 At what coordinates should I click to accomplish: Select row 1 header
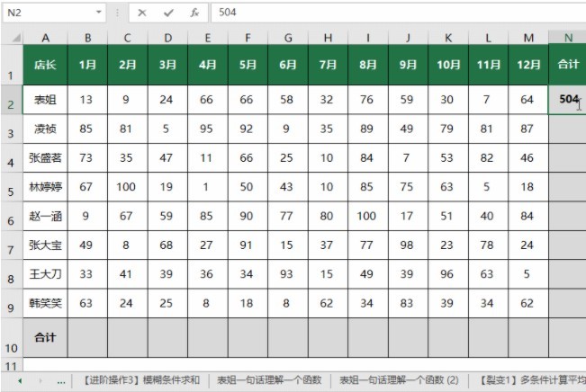tap(11, 65)
